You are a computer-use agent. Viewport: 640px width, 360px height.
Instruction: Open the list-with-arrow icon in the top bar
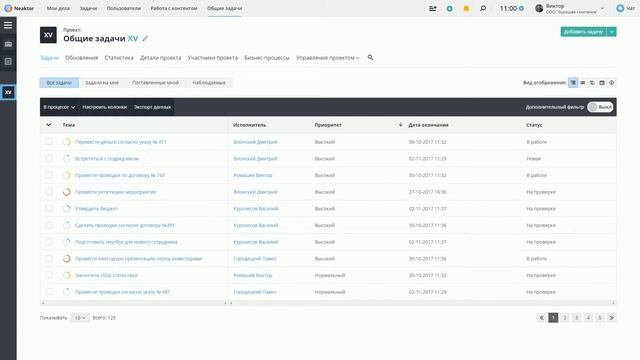point(433,8)
